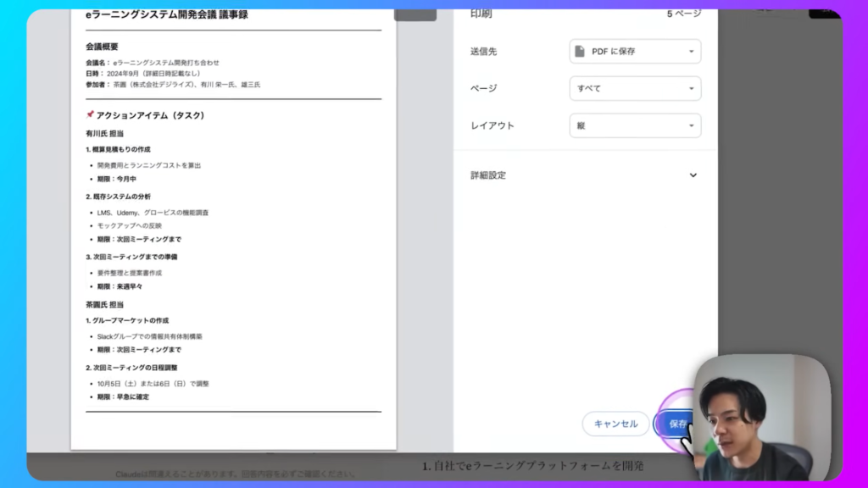Click the bullet 10月5日（土）または6日（日）で調整
Image resolution: width=868 pixels, height=488 pixels.
coord(153,384)
